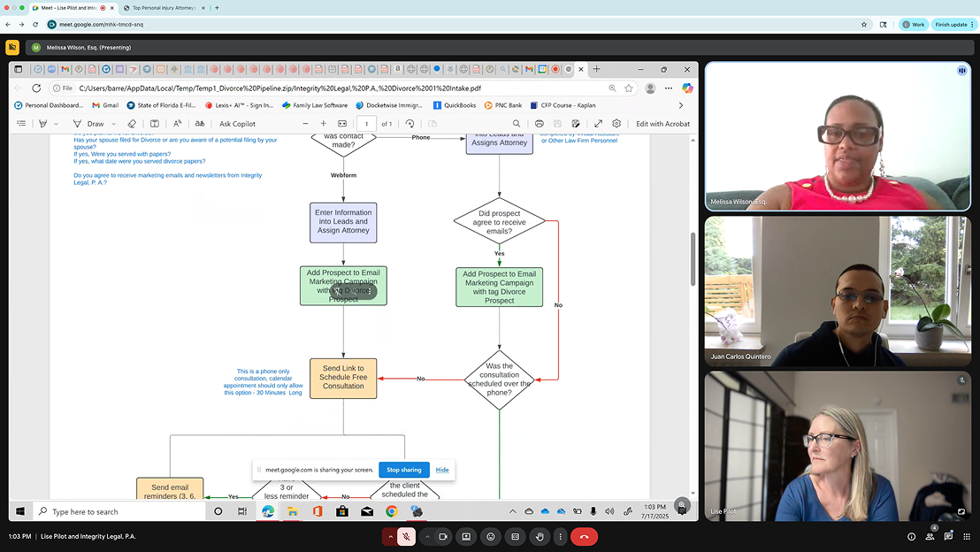980x552 pixels.
Task: Open PDF viewer settings gear
Action: (x=616, y=124)
